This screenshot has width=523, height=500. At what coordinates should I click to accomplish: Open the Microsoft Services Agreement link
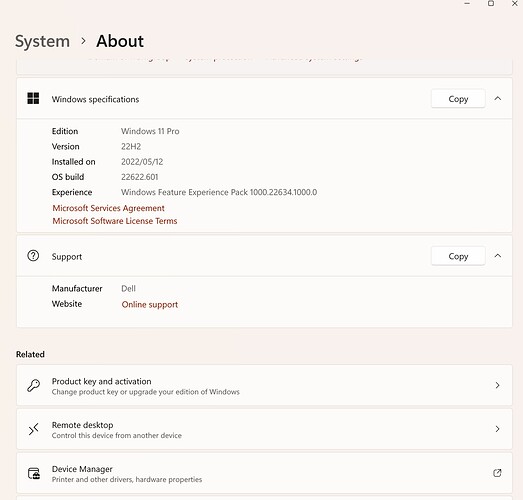(108, 208)
